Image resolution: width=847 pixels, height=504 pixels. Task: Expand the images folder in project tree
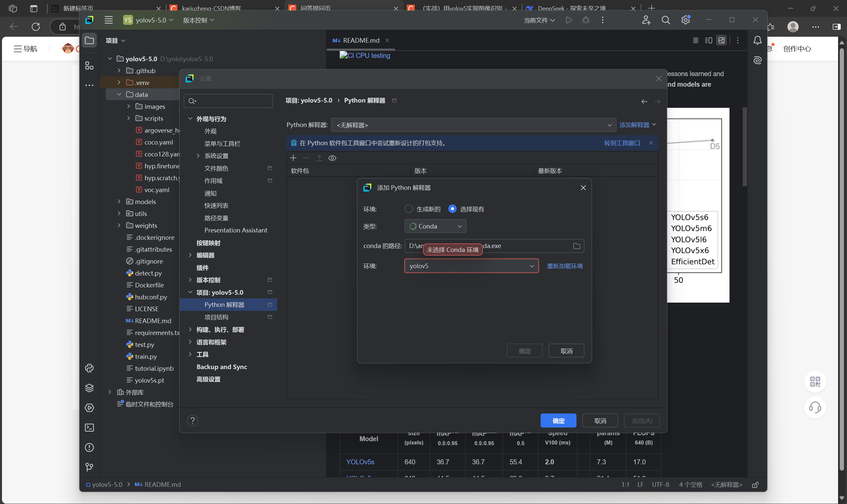tap(128, 106)
